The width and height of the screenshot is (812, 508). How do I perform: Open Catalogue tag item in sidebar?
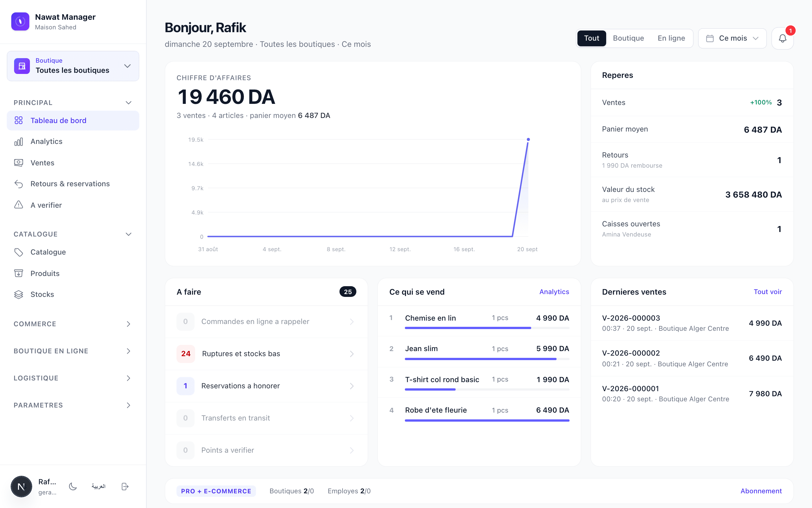point(73,252)
